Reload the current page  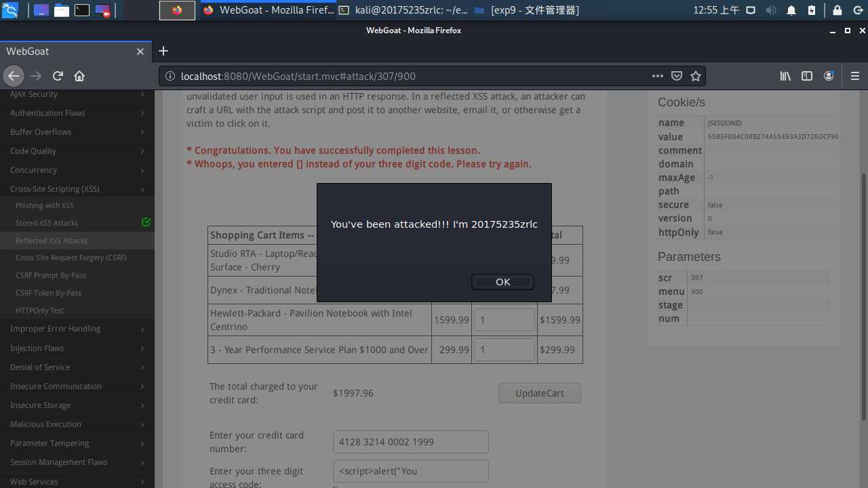(x=58, y=76)
